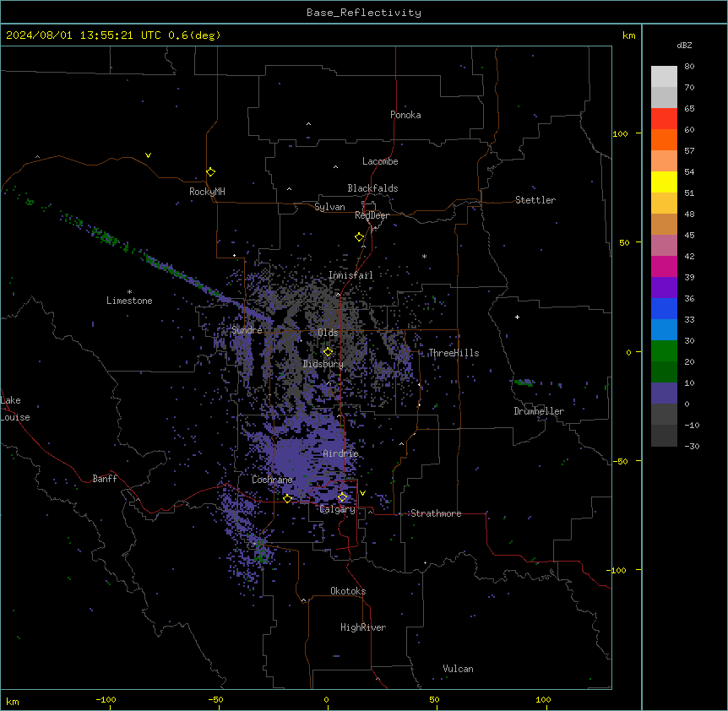This screenshot has height=711, width=728.
Task: Select the yellow diamond marker south of RedDeer
Action: (360, 236)
